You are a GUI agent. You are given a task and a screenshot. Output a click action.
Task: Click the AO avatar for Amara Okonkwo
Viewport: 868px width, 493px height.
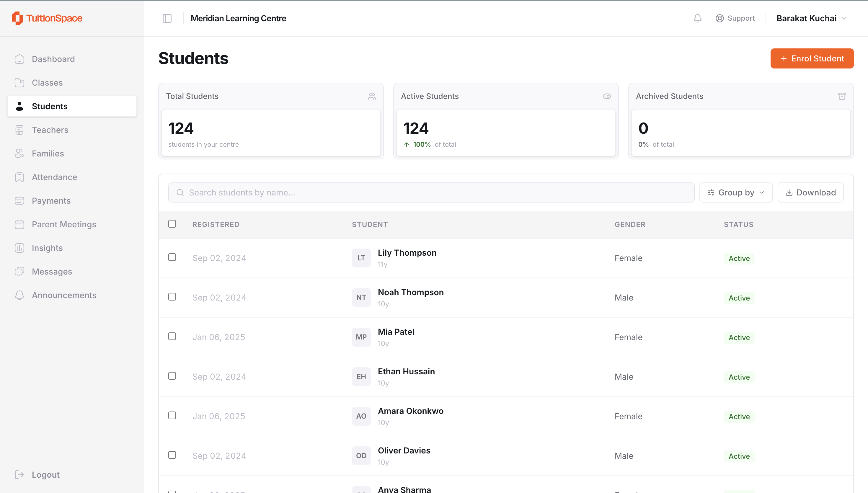click(x=361, y=417)
